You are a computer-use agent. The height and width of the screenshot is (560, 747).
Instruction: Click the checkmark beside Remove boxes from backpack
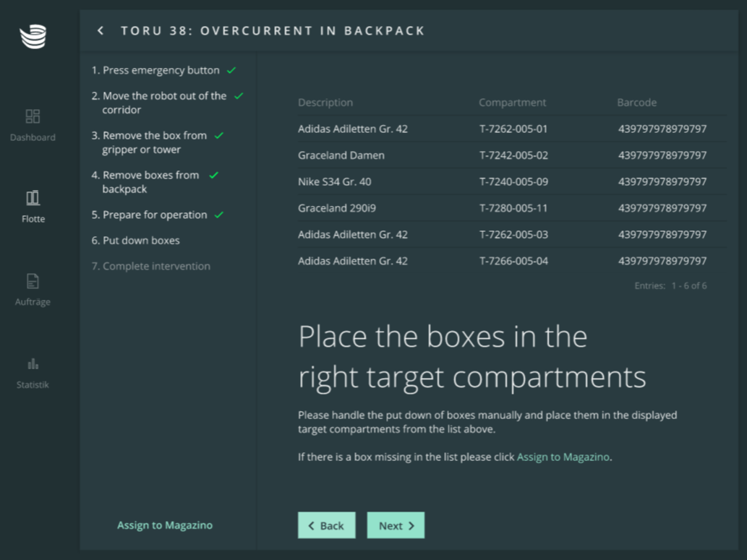[213, 176]
